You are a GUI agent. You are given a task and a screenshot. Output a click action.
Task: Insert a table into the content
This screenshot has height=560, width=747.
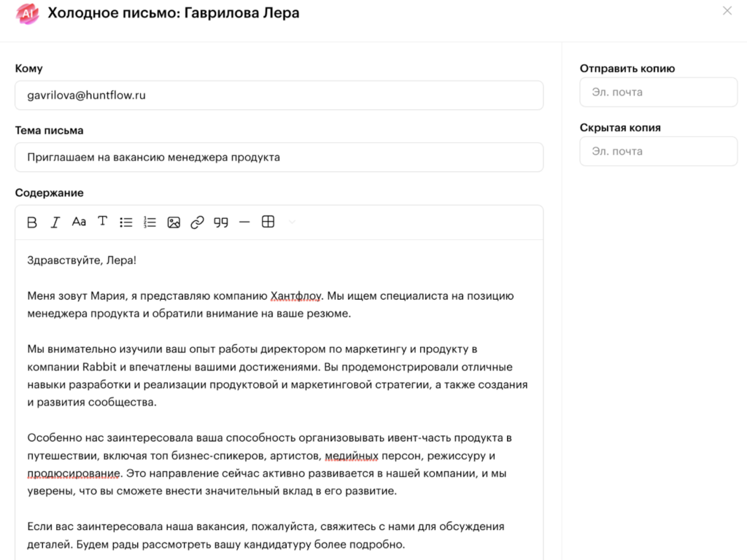pos(268,222)
